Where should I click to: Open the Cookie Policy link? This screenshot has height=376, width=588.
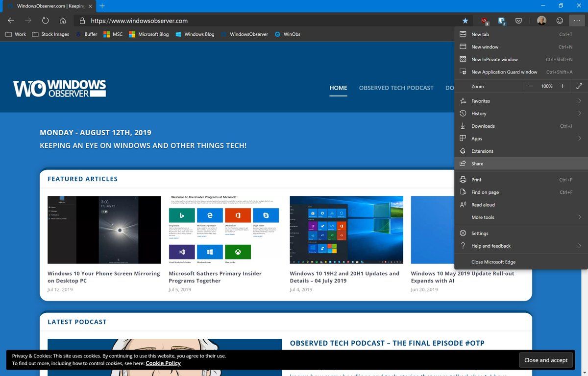(x=163, y=363)
